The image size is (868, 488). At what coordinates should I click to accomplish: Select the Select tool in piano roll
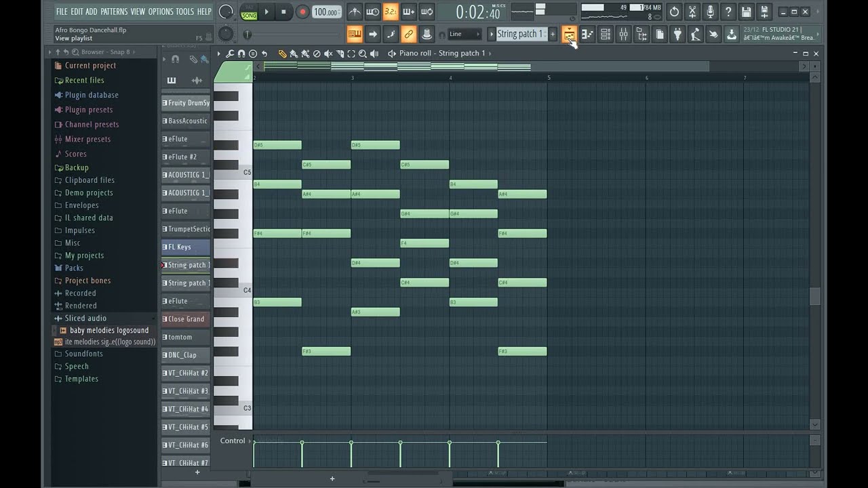(351, 54)
